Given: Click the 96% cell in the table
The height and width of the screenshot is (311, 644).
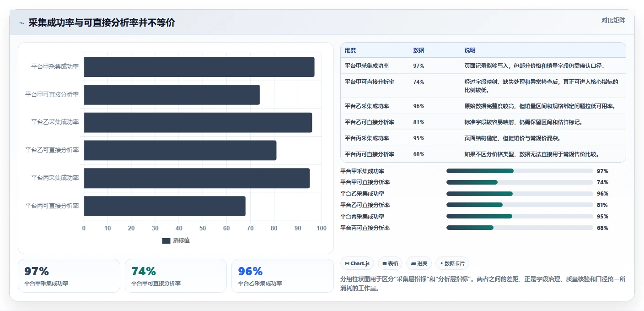Looking at the screenshot, I should (x=419, y=106).
